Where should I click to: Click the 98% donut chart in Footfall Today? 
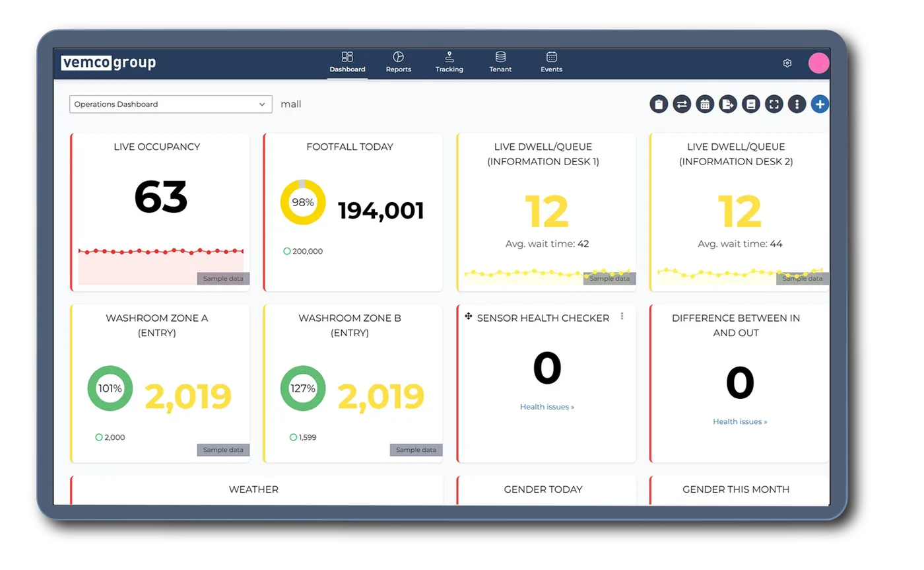coord(303,202)
